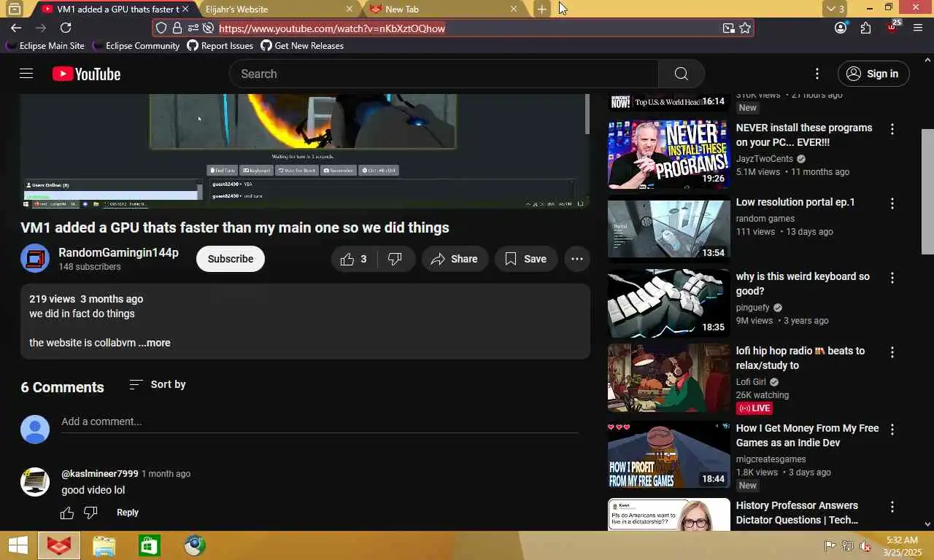Screen dimensions: 934x560
Task: Open History Professor Answers Dictator Questions title
Action: (797, 513)
